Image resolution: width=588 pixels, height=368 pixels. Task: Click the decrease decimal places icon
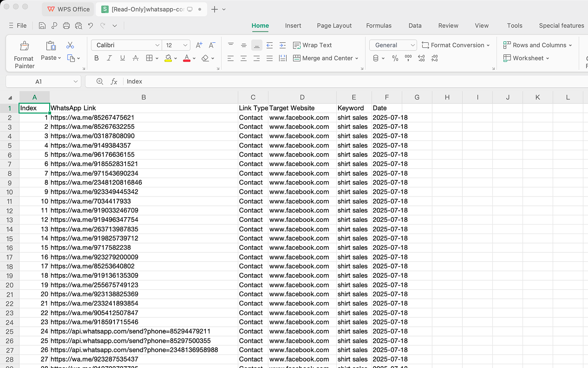coord(434,58)
